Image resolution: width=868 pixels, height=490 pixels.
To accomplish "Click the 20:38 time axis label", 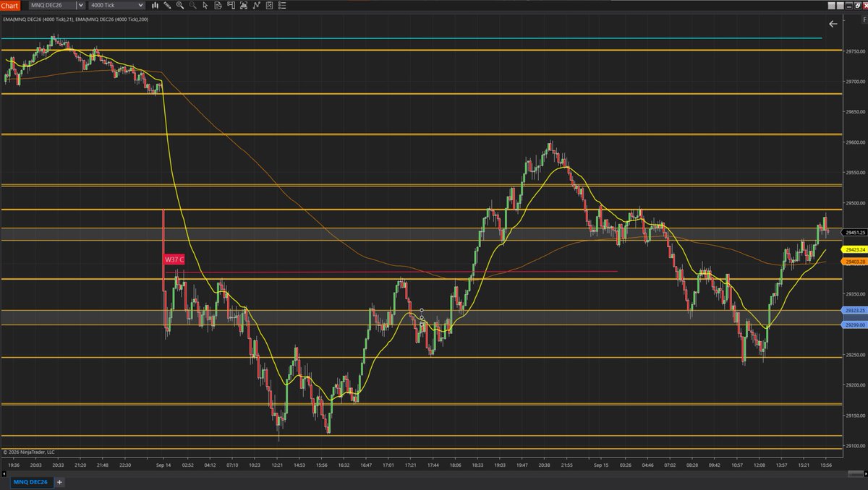I will click(x=544, y=466).
